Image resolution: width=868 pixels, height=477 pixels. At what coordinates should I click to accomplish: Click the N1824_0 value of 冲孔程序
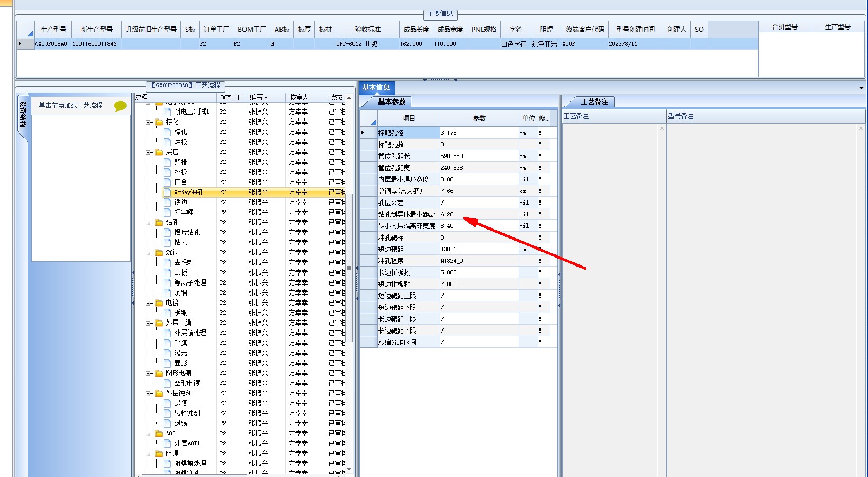tap(479, 261)
